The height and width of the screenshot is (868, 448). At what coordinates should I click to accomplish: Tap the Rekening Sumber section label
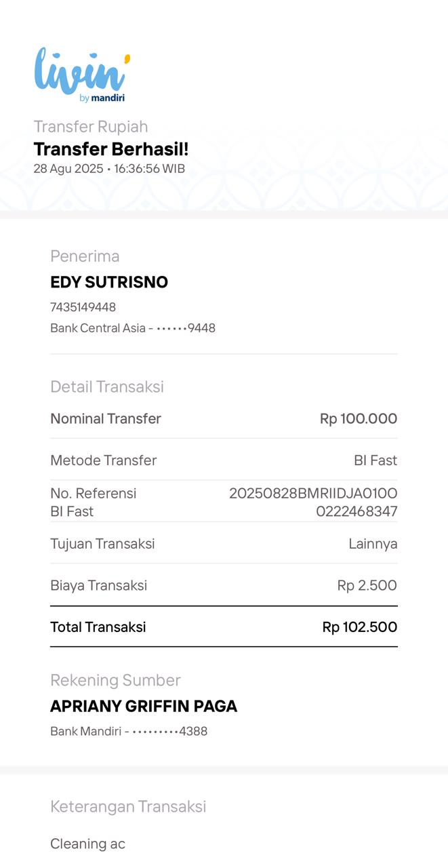click(x=115, y=680)
